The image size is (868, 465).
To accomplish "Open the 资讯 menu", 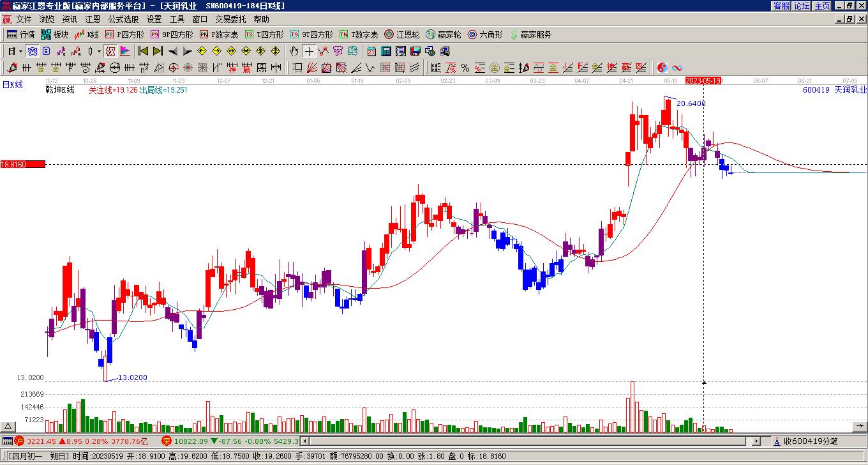I will tap(70, 19).
